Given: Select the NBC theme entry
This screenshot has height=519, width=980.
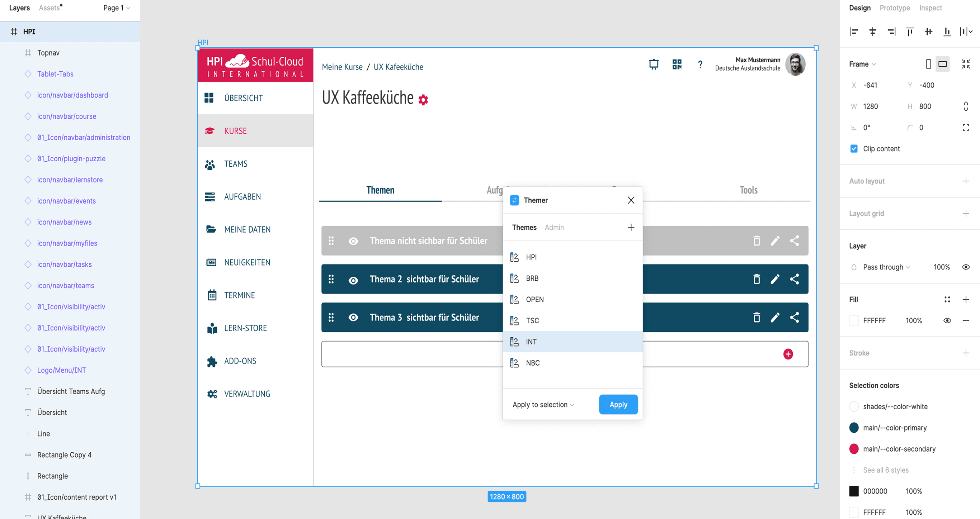Looking at the screenshot, I should coord(533,363).
